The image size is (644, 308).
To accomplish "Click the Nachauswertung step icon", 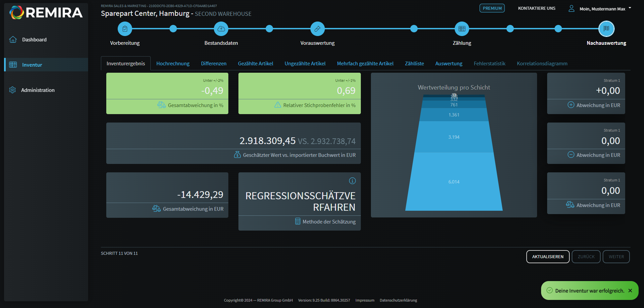I will tap(606, 29).
